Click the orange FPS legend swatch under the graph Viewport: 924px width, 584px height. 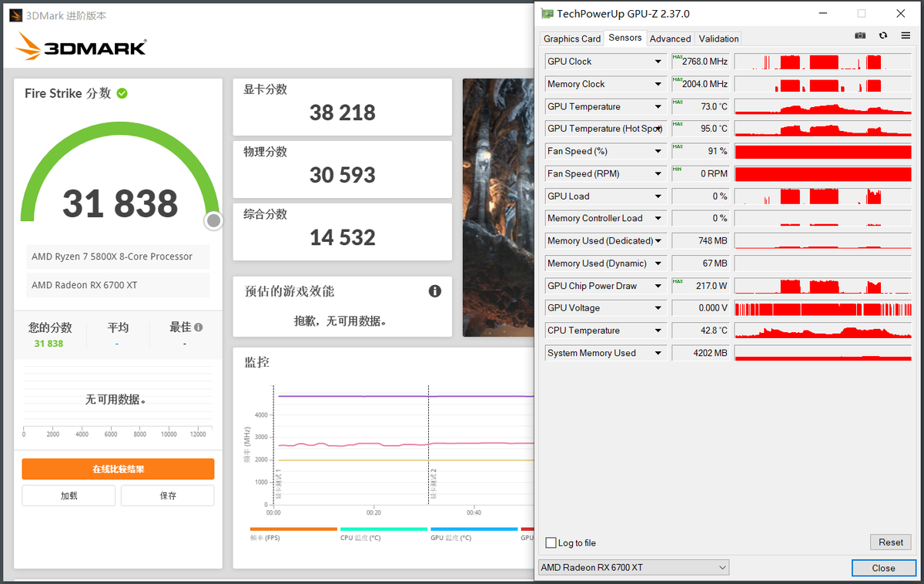(293, 529)
